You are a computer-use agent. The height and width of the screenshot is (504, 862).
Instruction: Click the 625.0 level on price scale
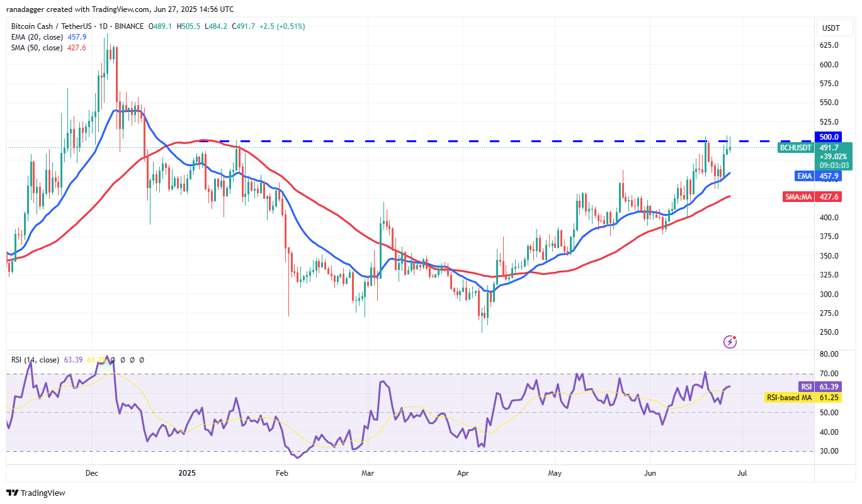point(829,45)
